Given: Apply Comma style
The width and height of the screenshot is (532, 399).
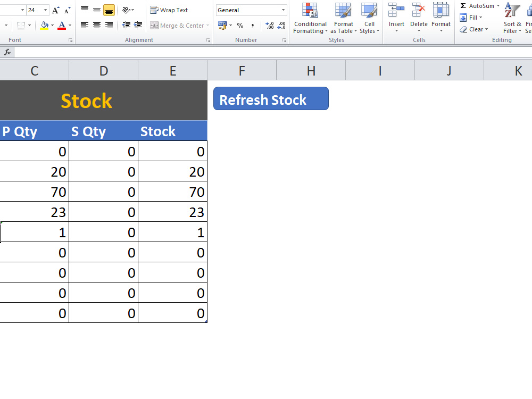Looking at the screenshot, I should tap(252, 26).
